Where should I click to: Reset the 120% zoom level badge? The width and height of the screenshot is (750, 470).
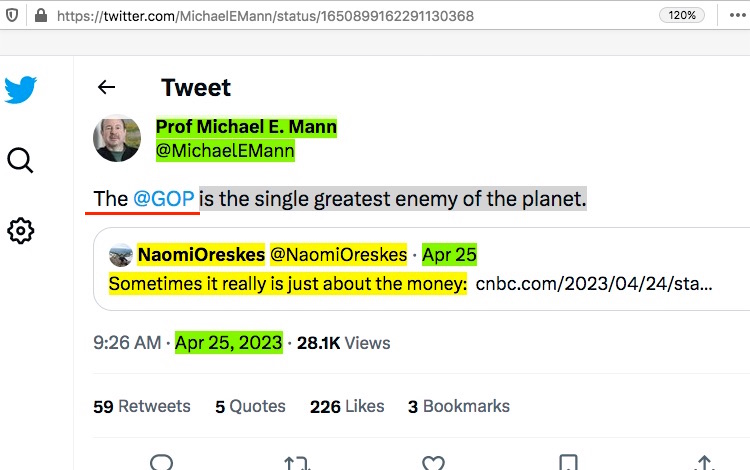click(x=680, y=16)
